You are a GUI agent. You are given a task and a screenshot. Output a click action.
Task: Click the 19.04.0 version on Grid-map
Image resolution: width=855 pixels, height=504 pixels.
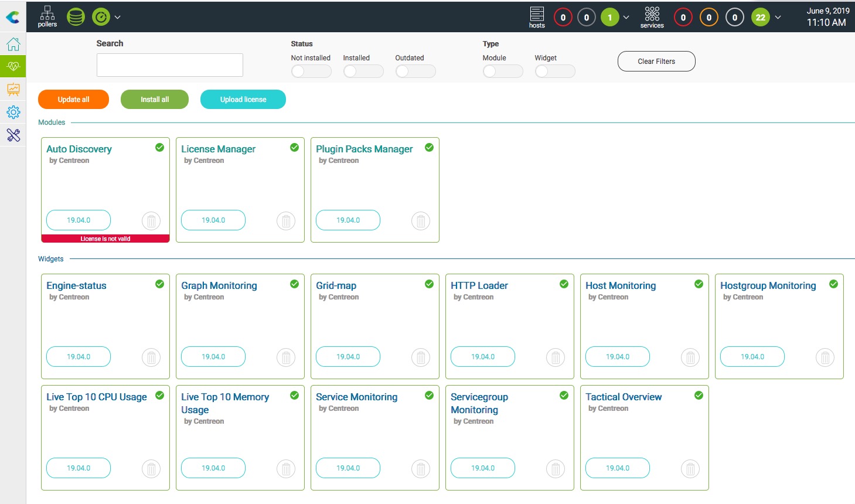coord(348,357)
